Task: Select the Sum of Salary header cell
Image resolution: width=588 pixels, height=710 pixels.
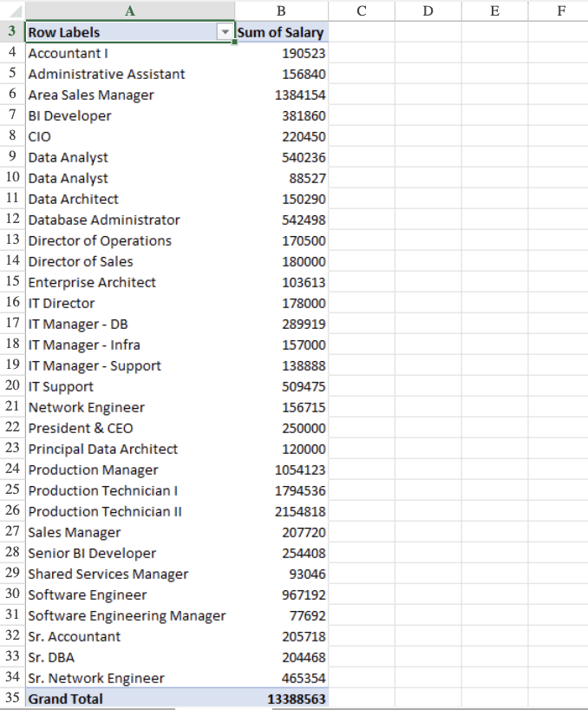Action: coord(282,32)
